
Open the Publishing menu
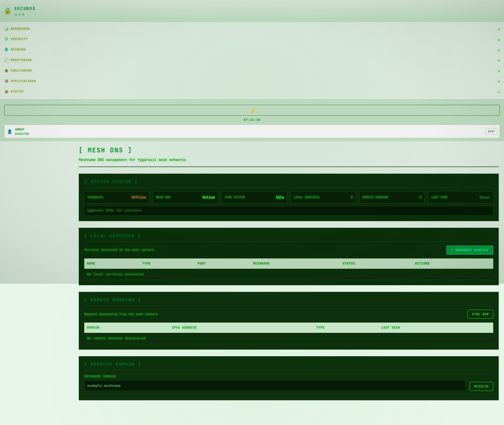21,71
